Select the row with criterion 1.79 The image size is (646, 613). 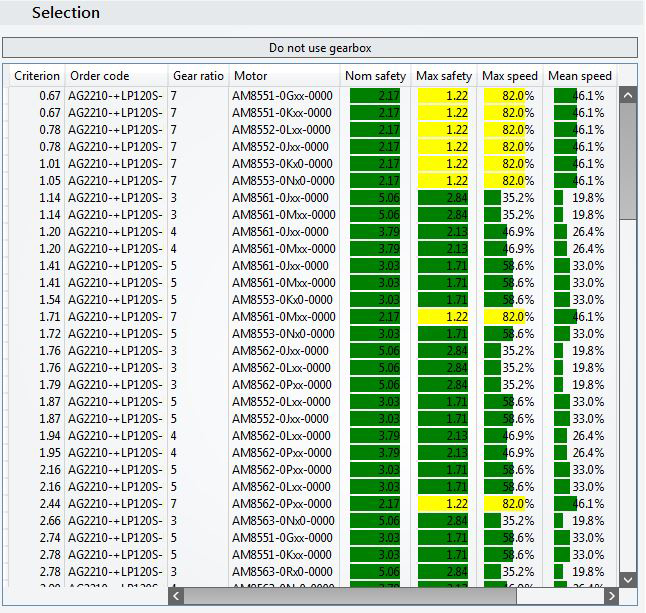(x=313, y=384)
